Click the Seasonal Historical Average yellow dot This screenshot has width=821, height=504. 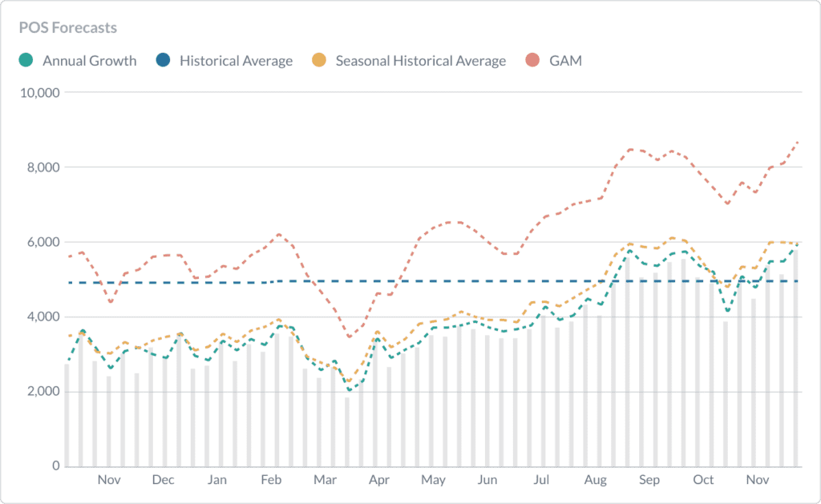[x=319, y=61]
